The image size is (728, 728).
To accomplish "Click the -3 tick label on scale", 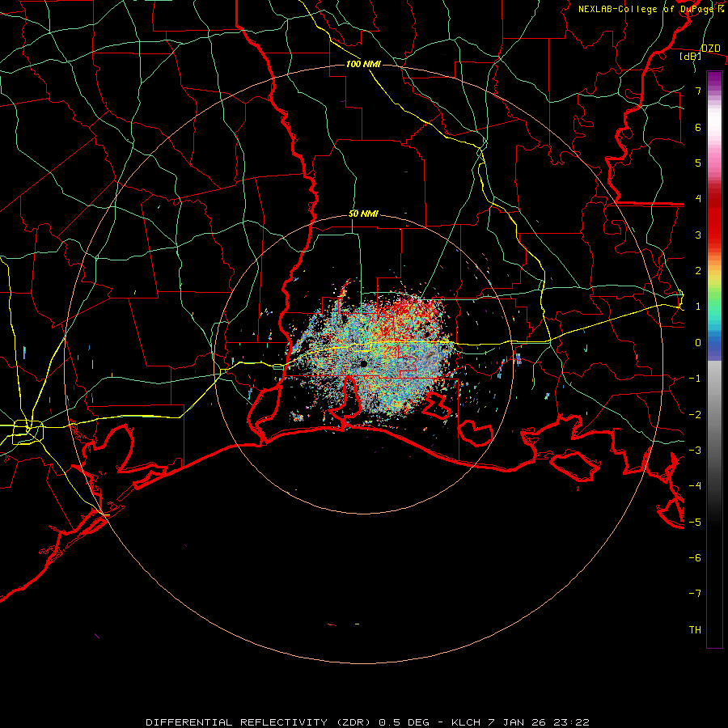I will [695, 451].
